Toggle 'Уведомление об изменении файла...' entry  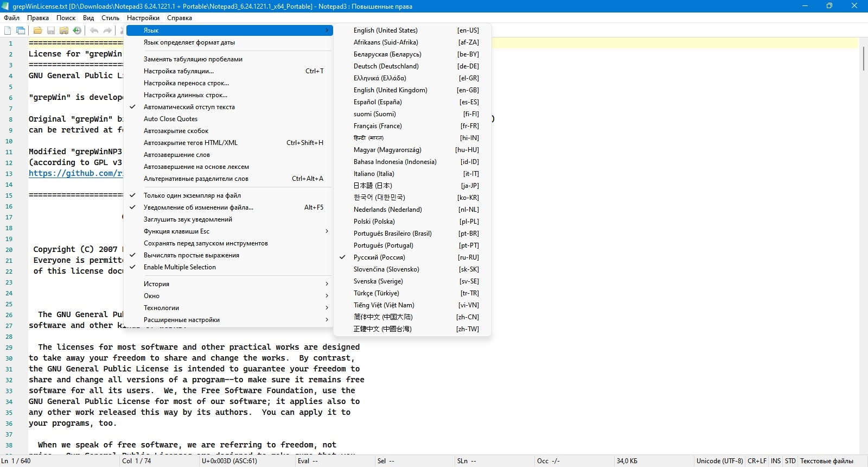point(228,207)
